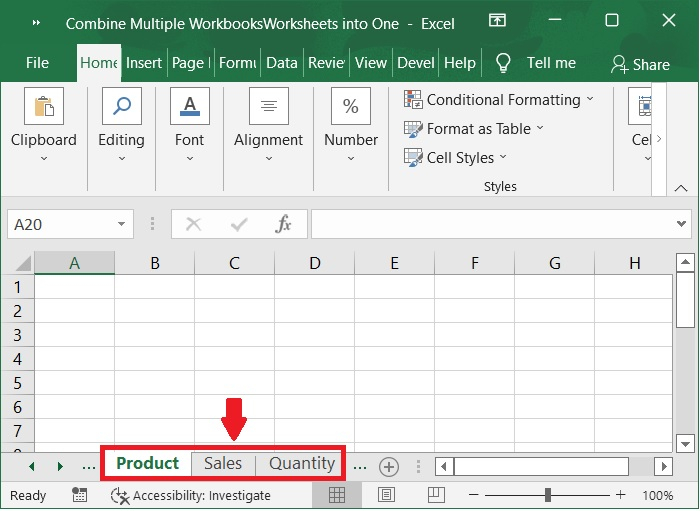Screen dimensions: 700x511
Task: Add a new sheet with plus icon
Action: [x=389, y=467]
